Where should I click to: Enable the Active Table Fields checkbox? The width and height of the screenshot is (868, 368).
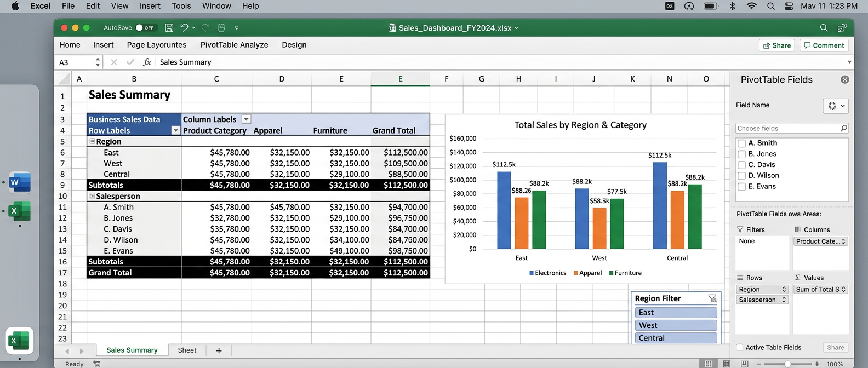coord(740,347)
